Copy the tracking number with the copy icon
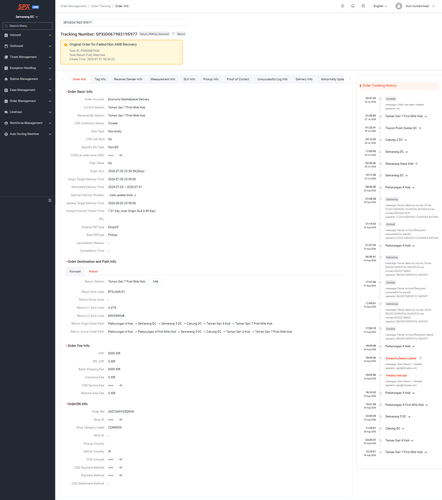The image size is (442, 500). pos(173,34)
